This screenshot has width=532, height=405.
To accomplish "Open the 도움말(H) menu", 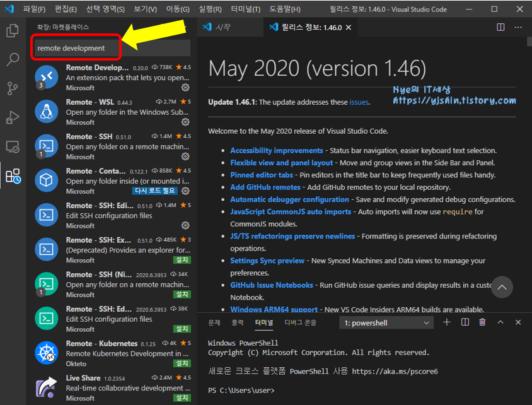I will pos(285,9).
